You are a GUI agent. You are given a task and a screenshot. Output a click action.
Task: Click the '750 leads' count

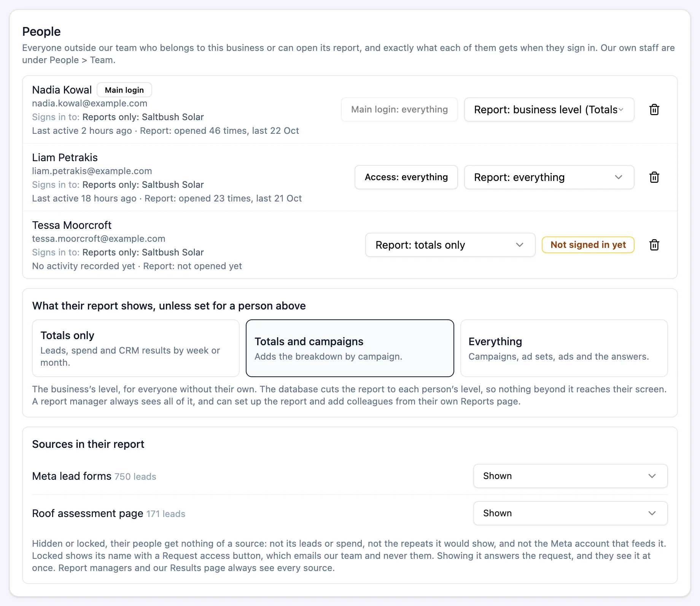click(135, 476)
